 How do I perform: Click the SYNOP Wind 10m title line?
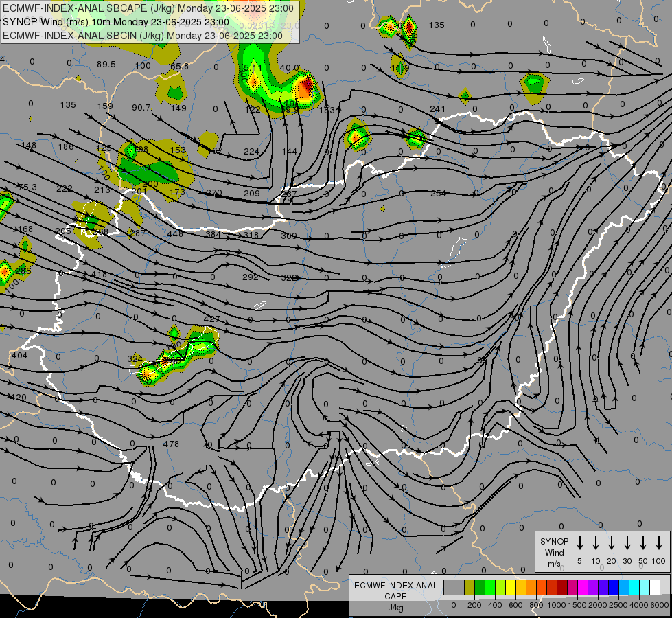116,22
